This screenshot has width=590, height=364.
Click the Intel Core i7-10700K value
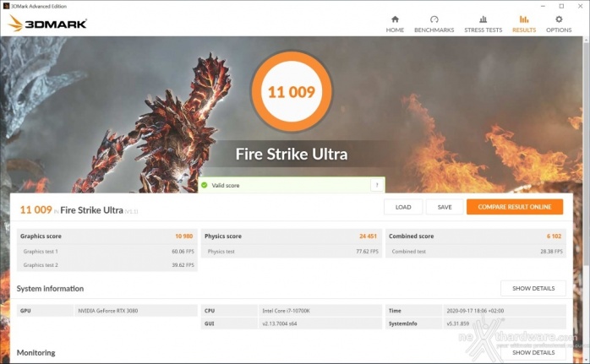286,311
